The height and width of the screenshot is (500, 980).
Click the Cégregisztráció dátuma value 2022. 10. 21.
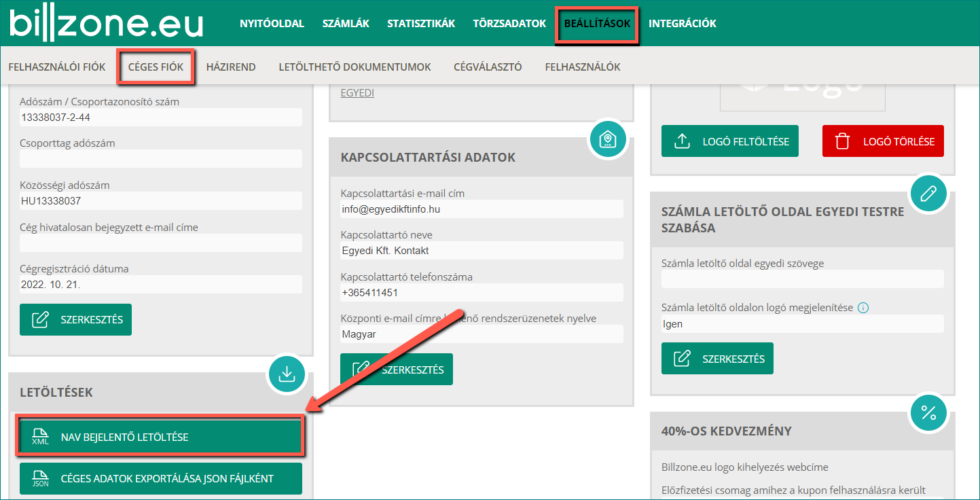coord(161,284)
